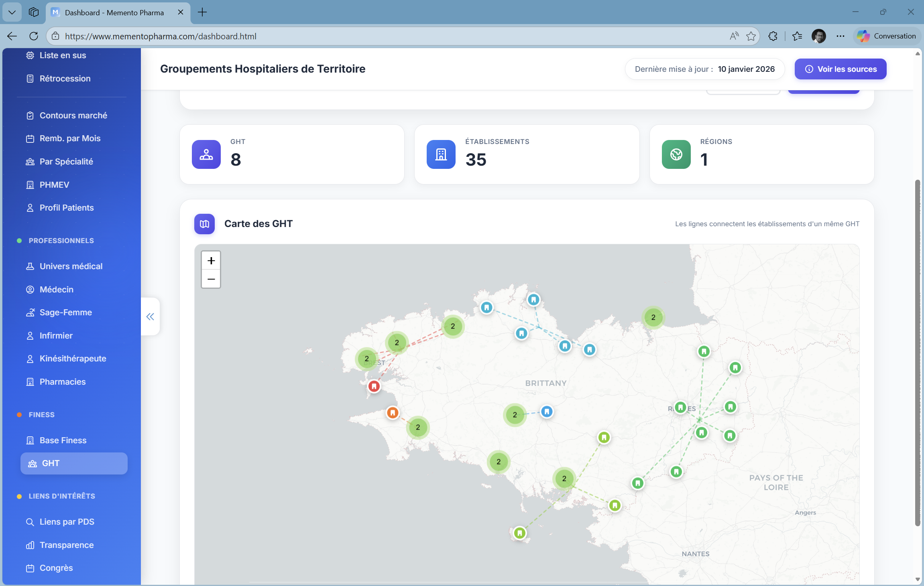Open Univers médical via its flask icon
Screen dimensions: 924x586
point(30,266)
